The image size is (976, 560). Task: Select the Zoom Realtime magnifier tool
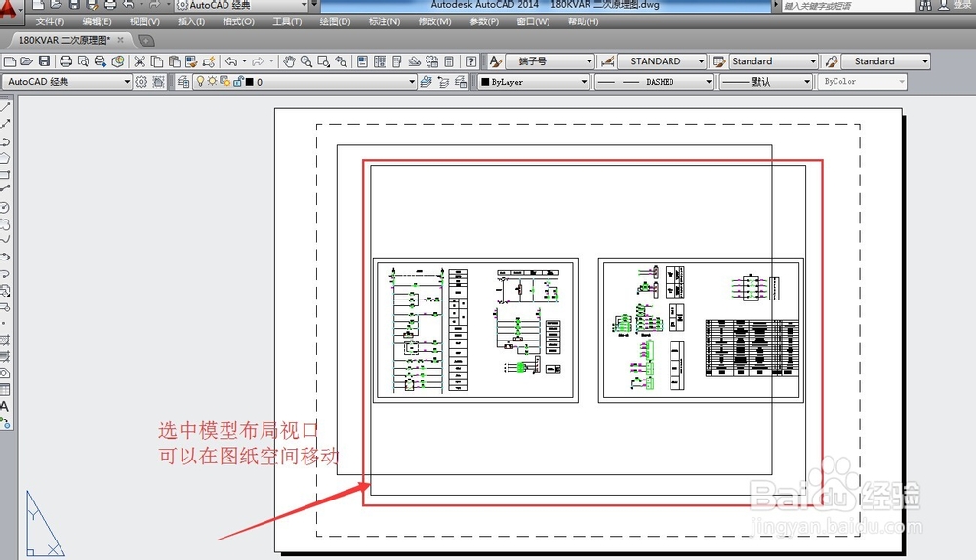click(306, 61)
